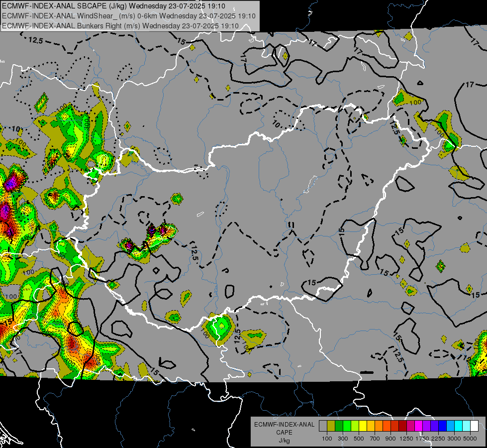Click the yellow swatch in the CAPE legend
This screenshot has height=448, width=487.
363,426
